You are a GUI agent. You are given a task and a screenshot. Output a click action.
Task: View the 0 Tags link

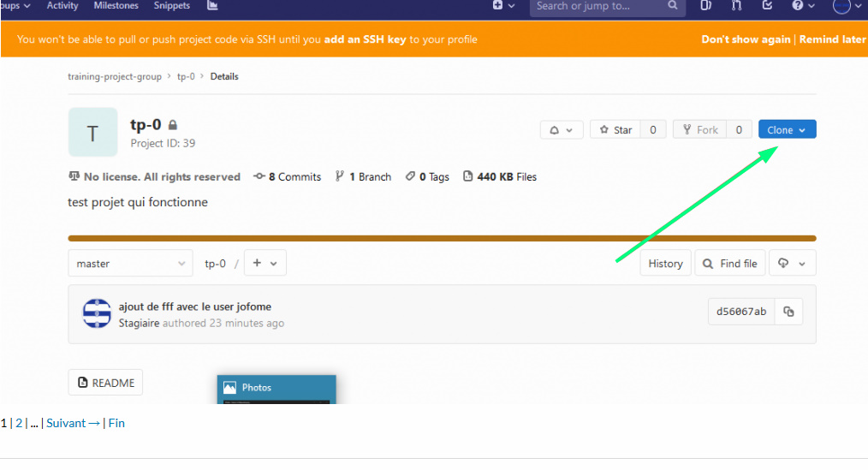pos(427,176)
